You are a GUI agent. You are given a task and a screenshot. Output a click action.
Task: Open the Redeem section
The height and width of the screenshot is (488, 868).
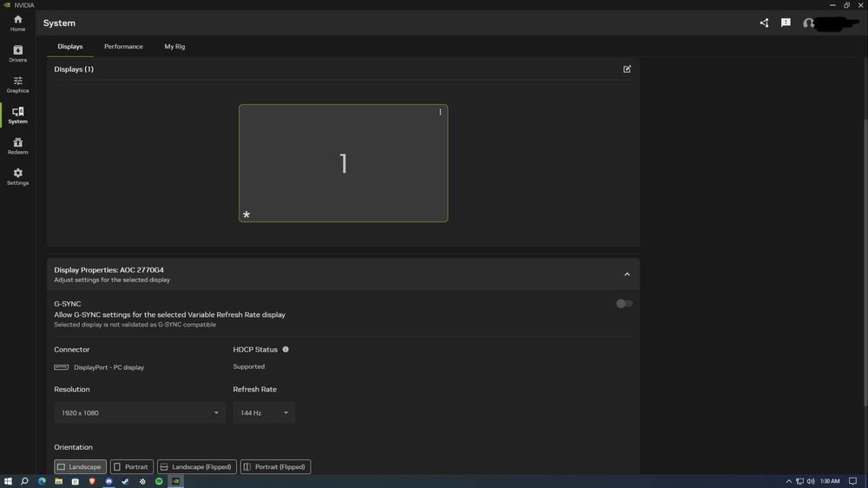click(17, 146)
